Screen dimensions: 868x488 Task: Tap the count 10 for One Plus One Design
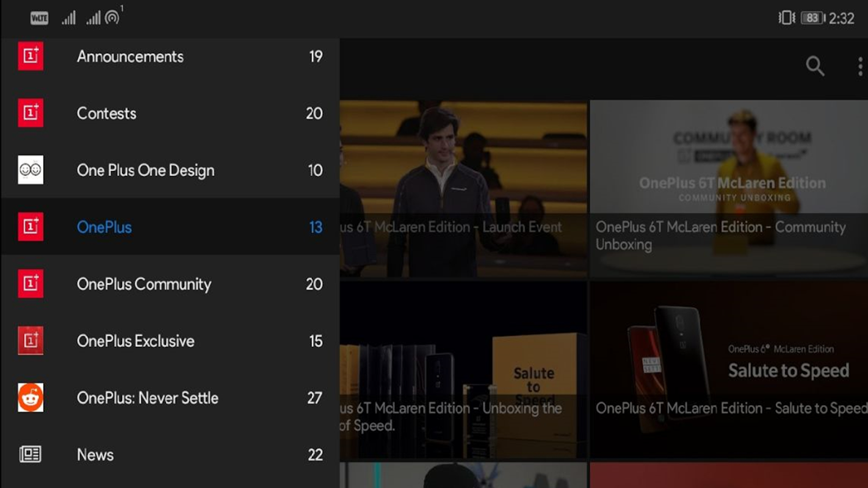[316, 170]
